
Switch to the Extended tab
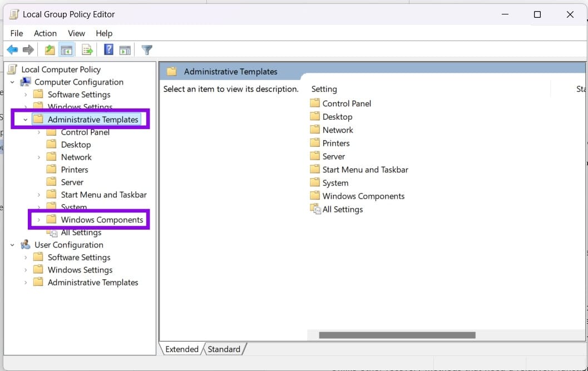pos(182,349)
